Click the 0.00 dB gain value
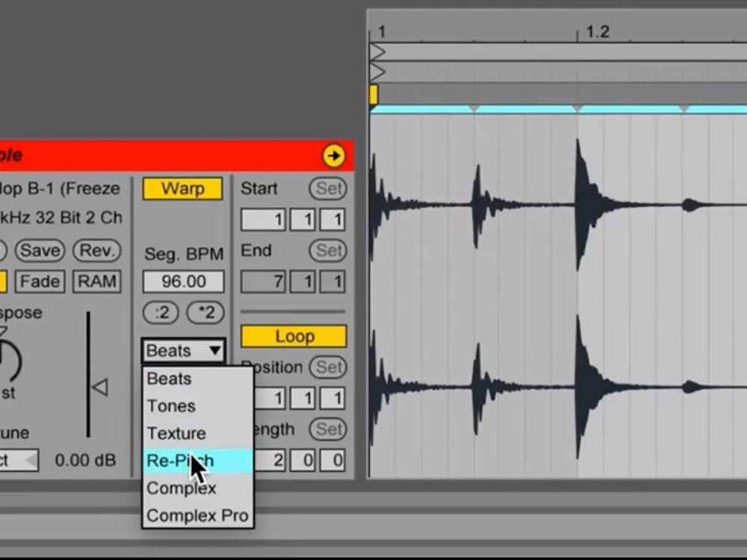747x560 pixels. [x=85, y=461]
